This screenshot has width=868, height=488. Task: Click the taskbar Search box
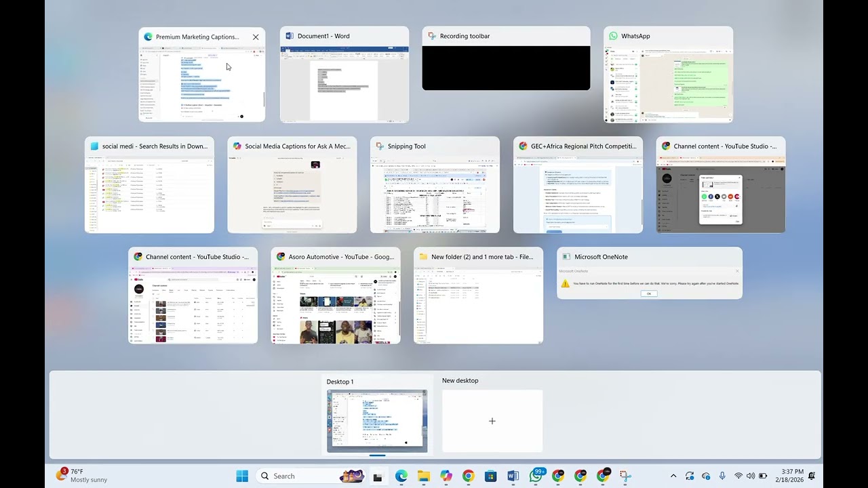tap(313, 476)
